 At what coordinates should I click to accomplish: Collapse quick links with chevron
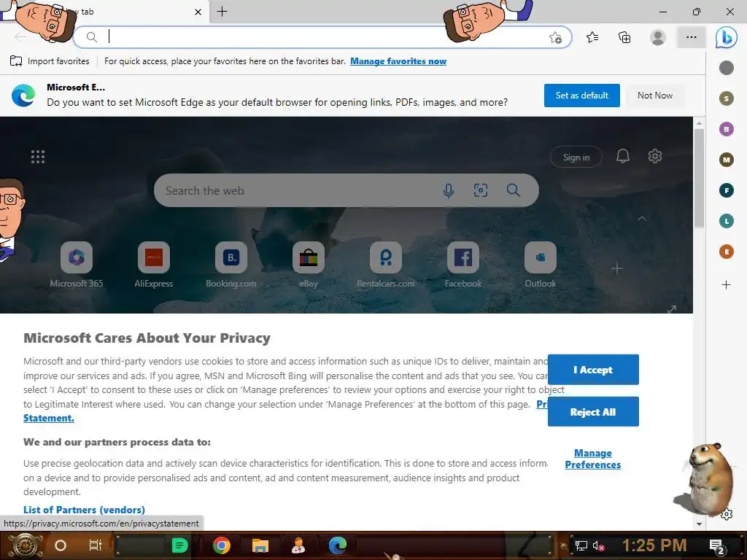click(x=642, y=219)
